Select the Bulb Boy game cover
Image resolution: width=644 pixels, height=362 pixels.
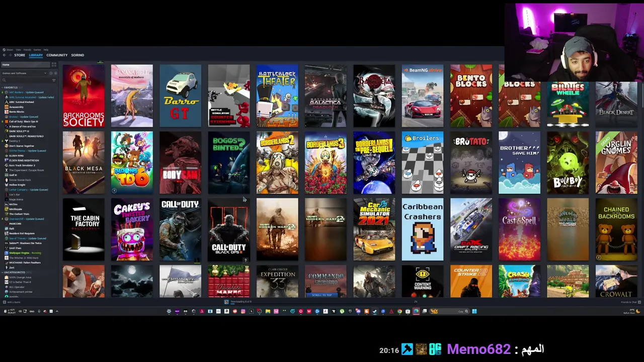coord(568,162)
